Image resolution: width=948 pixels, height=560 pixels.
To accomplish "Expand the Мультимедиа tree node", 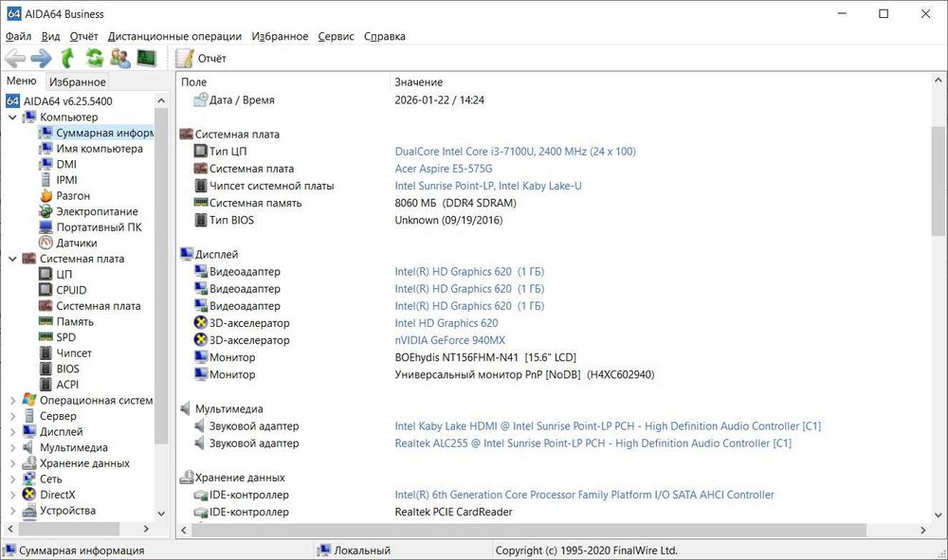I will (x=12, y=447).
